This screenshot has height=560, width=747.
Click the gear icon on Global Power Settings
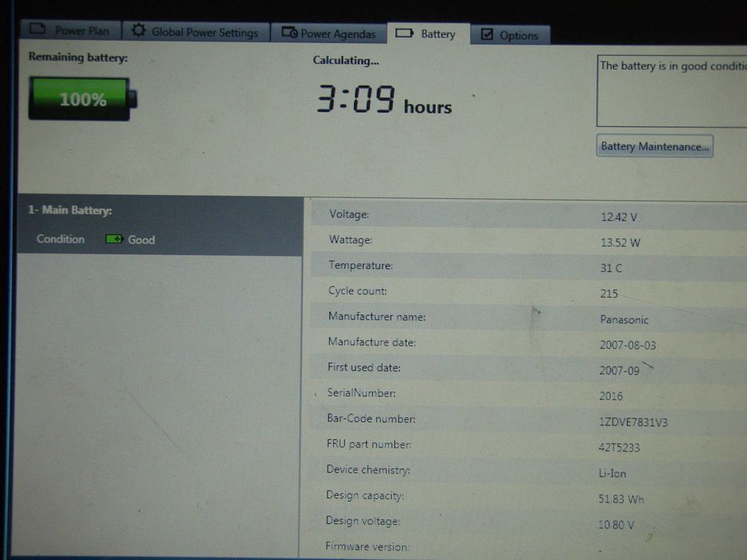pyautogui.click(x=139, y=30)
